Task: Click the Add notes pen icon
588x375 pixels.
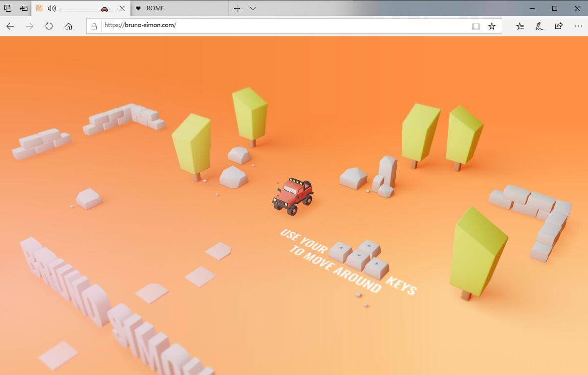Action: click(x=539, y=27)
